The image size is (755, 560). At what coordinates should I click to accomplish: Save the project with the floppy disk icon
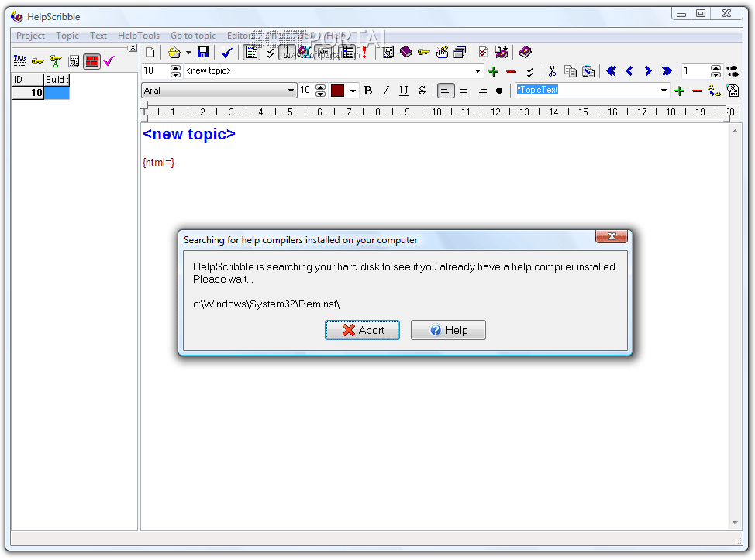pyautogui.click(x=203, y=53)
